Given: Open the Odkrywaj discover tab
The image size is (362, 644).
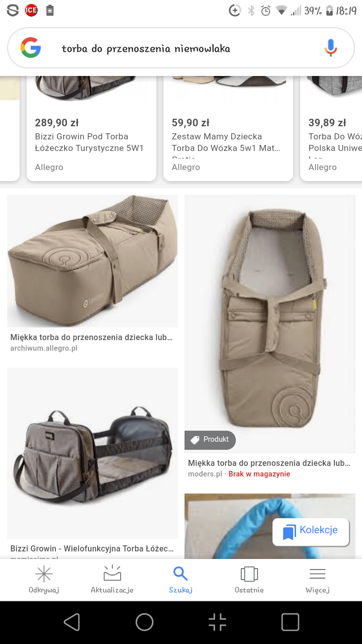Looking at the screenshot, I should pos(44,579).
